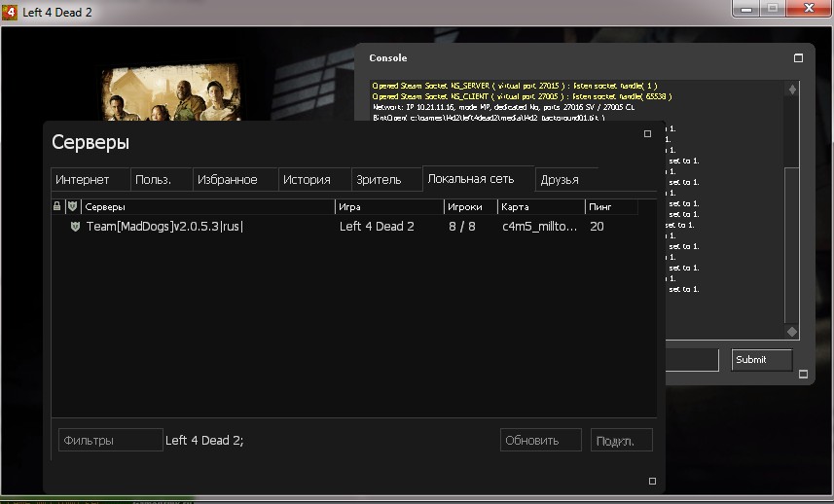Sort list by Карта column header
834x504 pixels.
point(541,207)
